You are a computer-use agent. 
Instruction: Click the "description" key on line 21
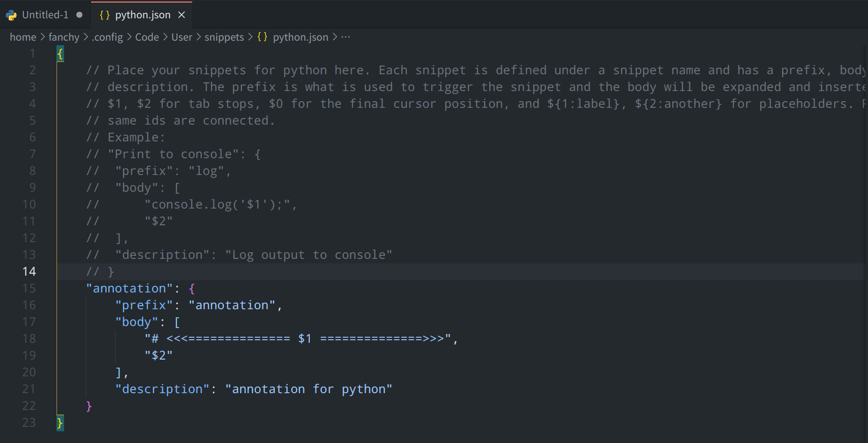[163, 389]
